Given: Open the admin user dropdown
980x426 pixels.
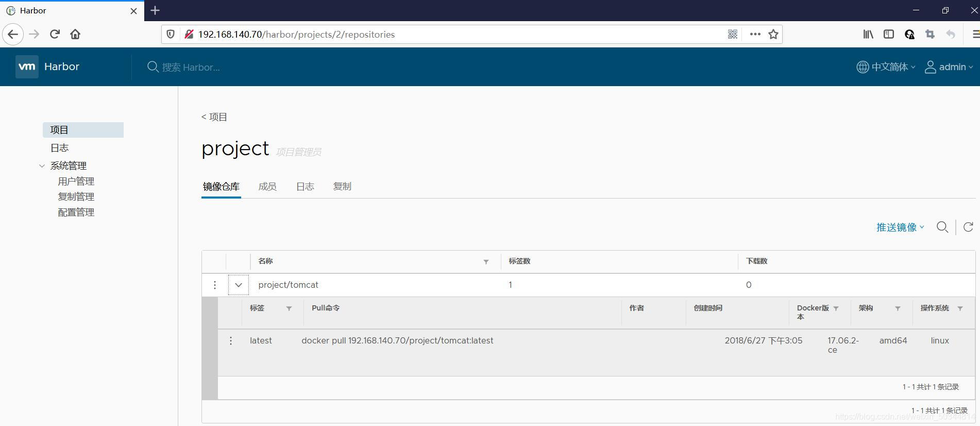Looking at the screenshot, I should pos(949,67).
